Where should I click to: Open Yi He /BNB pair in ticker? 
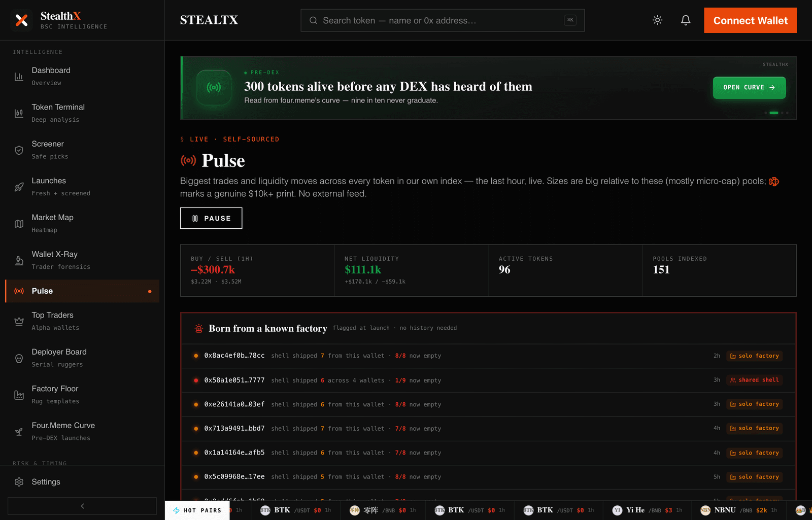(647, 510)
